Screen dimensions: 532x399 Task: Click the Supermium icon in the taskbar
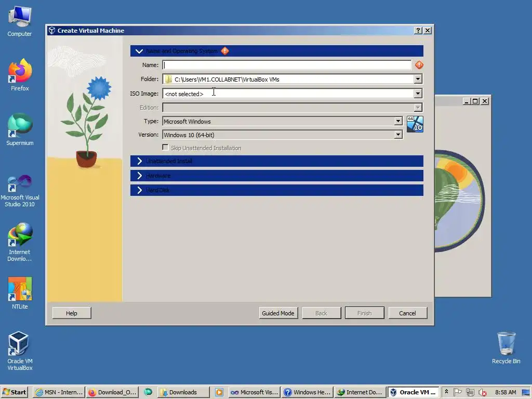pos(148,392)
